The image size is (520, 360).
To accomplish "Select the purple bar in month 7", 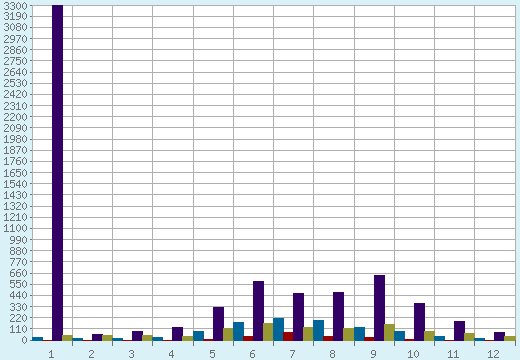I will pyautogui.click(x=298, y=317).
